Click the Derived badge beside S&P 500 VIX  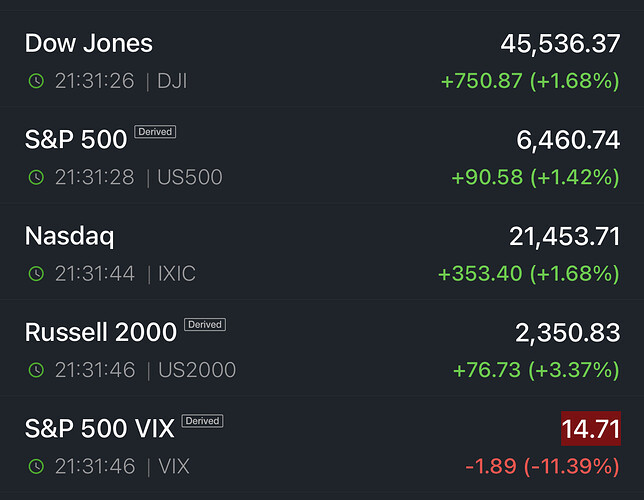[x=202, y=421]
